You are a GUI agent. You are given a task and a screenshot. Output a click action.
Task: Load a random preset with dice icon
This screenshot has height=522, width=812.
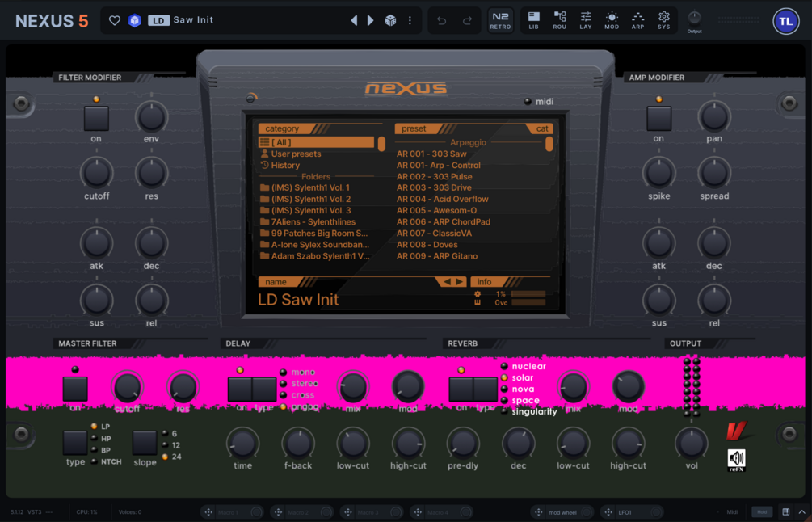390,20
